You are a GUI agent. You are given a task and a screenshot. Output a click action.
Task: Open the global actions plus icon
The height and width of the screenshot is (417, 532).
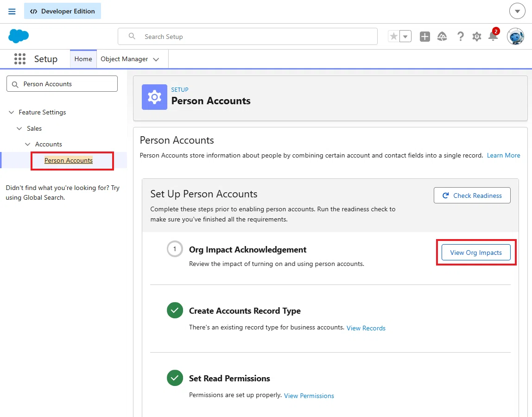coord(425,36)
